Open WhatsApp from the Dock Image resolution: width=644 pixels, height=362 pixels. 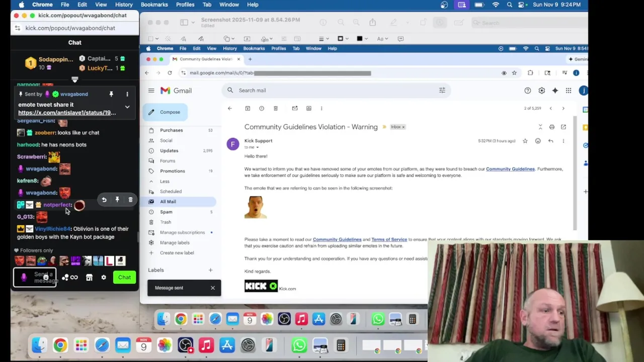[x=299, y=345]
